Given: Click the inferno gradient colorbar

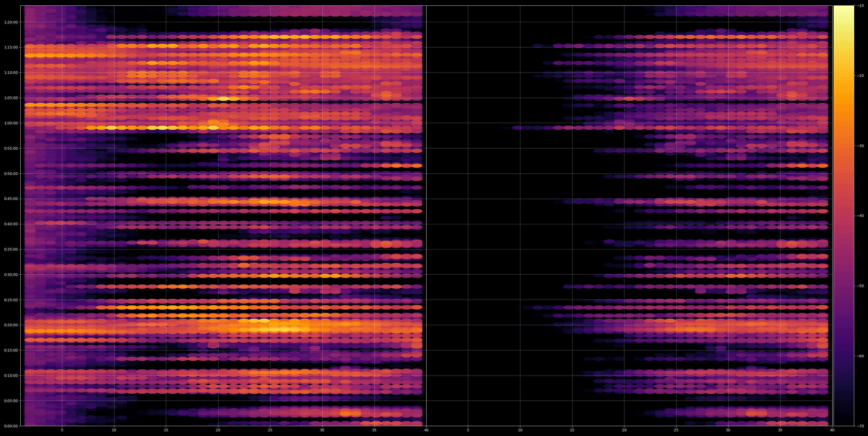Looking at the screenshot, I should [844, 216].
